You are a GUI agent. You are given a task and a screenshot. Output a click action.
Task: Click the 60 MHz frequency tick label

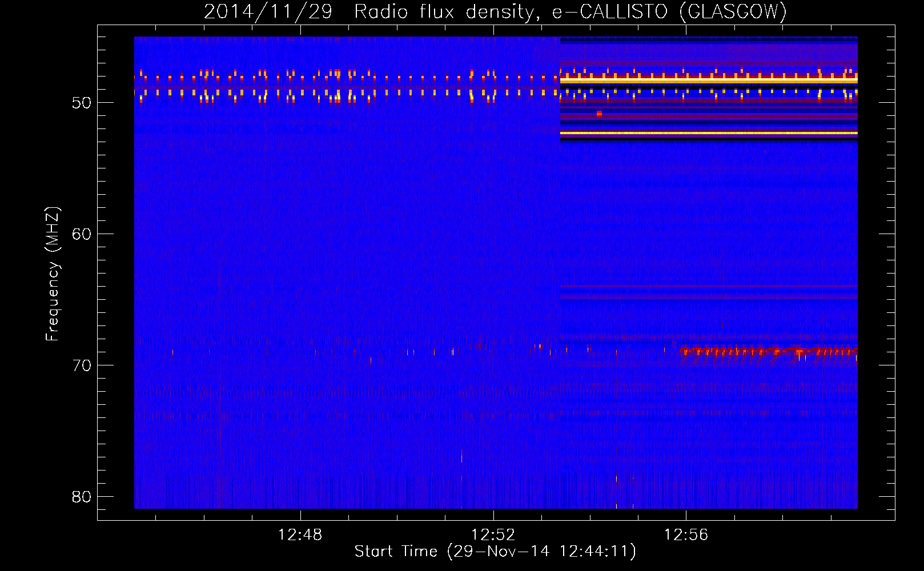coord(82,234)
